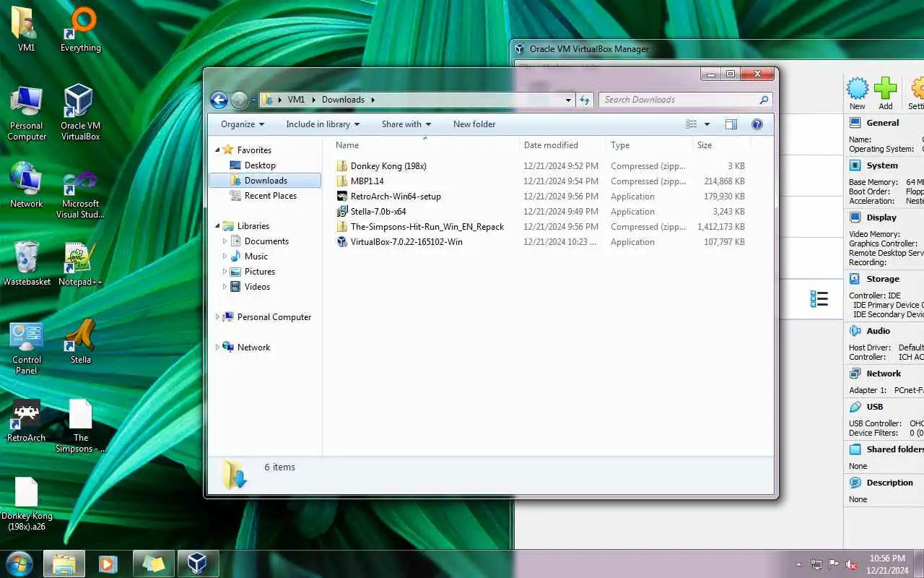The height and width of the screenshot is (578, 924).
Task: Select the Wastebasket desktop icon
Action: click(27, 264)
